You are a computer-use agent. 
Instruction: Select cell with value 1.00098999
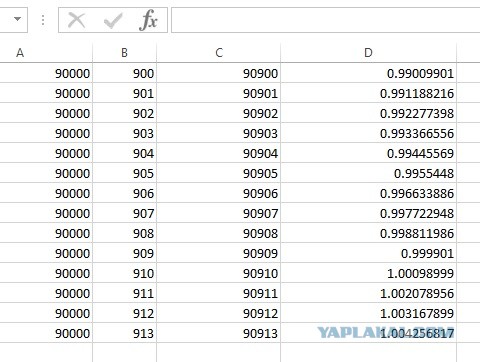click(369, 273)
